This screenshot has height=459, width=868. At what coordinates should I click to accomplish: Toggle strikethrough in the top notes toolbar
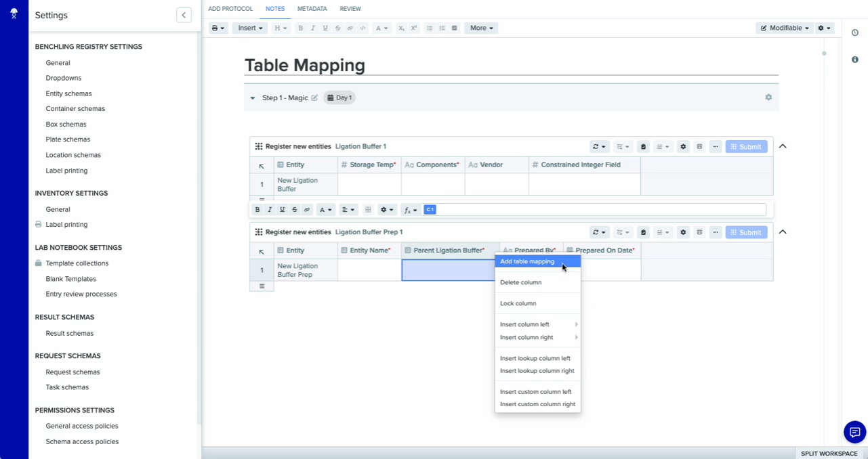(x=337, y=28)
